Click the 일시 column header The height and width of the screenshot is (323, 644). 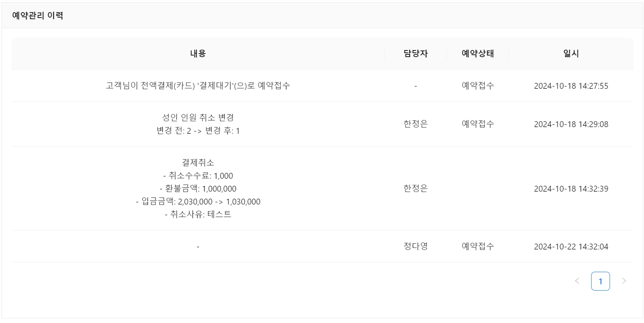(571, 54)
